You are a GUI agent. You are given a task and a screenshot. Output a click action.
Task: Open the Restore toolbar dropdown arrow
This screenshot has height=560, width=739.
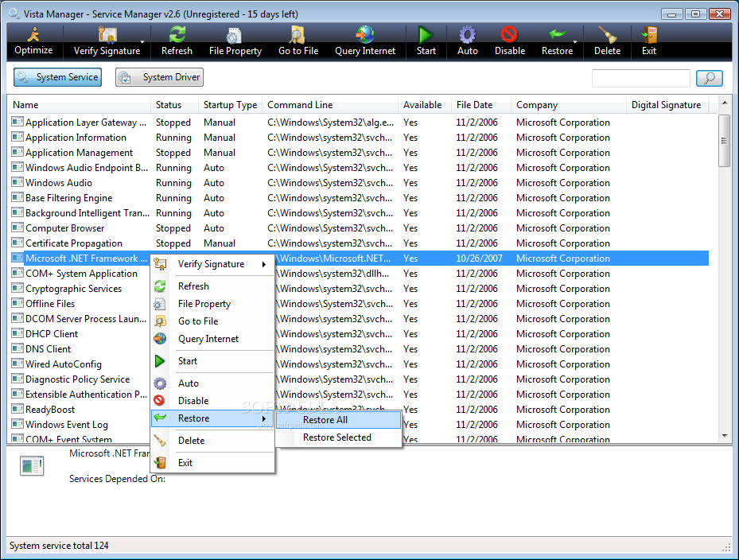tap(575, 42)
